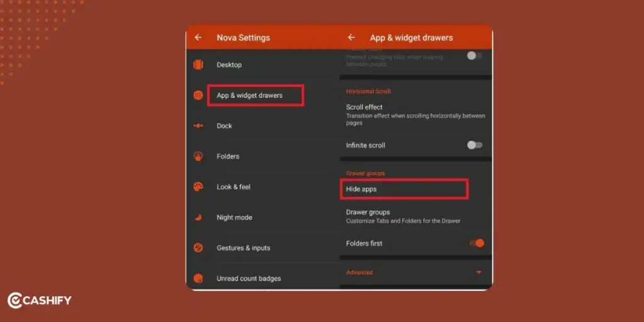Toggle the switch above Horizontal Scroll section
This screenshot has width=644, height=322.
coord(474,56)
